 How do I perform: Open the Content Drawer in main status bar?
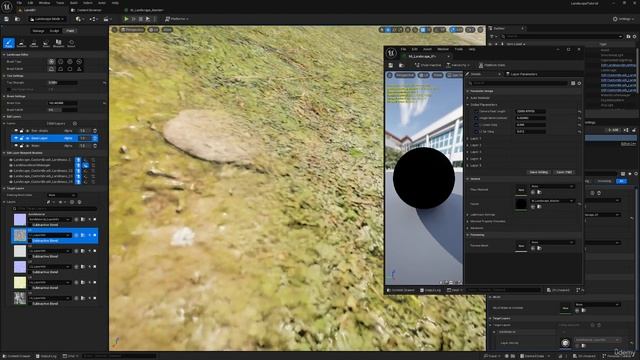pos(17,356)
